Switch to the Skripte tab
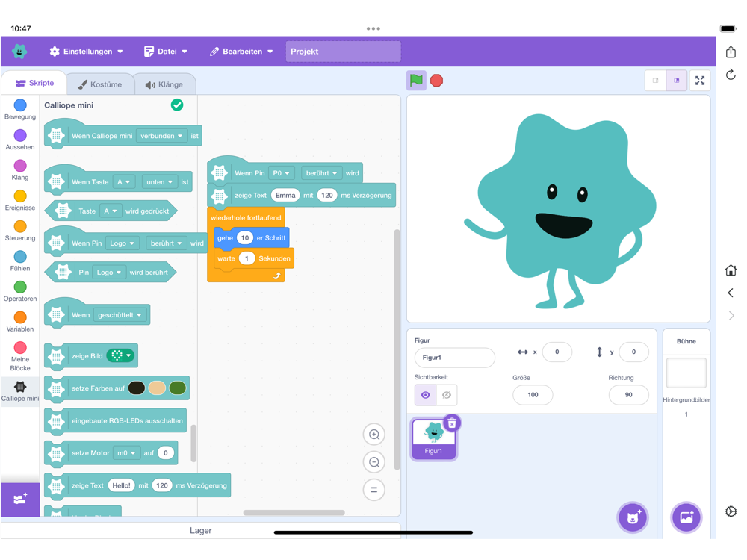The image size is (747, 560). pyautogui.click(x=35, y=83)
